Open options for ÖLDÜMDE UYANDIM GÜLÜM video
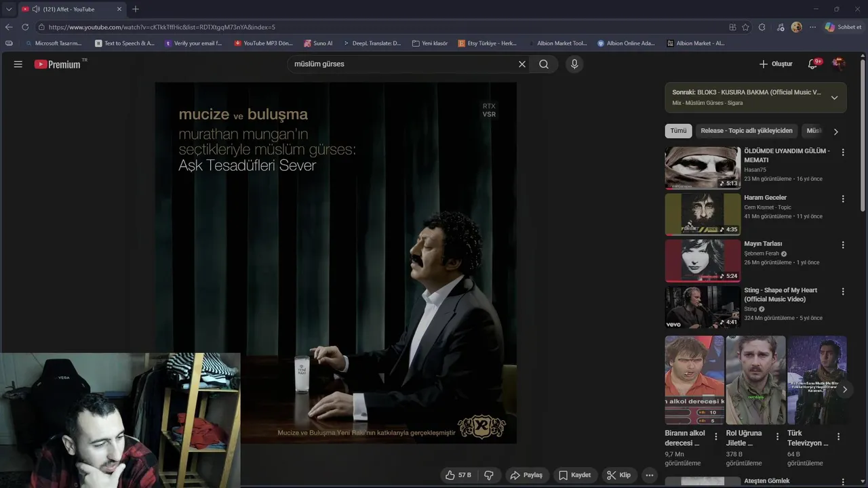This screenshot has height=488, width=868. (x=843, y=153)
